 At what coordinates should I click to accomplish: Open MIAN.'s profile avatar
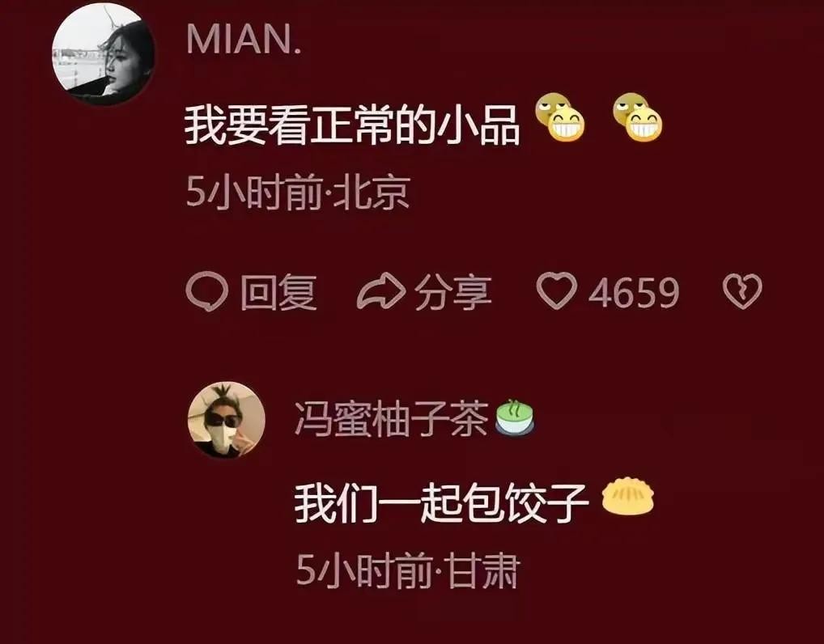[x=103, y=55]
